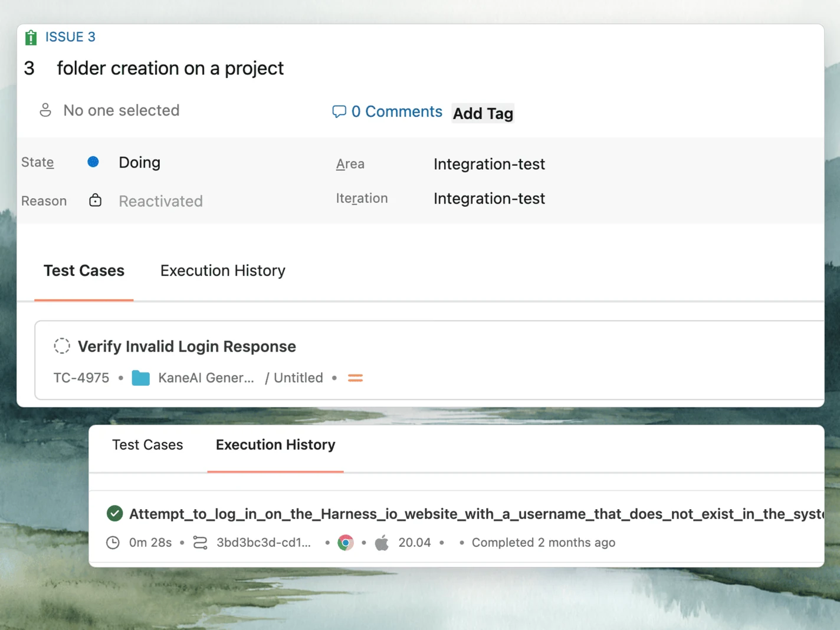Click the 0m 28s duration text
This screenshot has height=630, width=840.
coord(150,543)
